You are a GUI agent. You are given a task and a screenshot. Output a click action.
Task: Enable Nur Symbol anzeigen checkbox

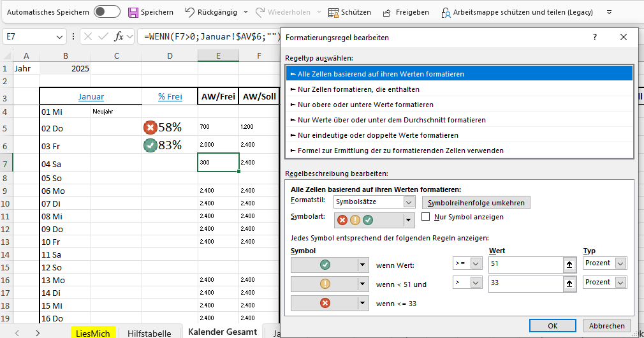(x=426, y=216)
